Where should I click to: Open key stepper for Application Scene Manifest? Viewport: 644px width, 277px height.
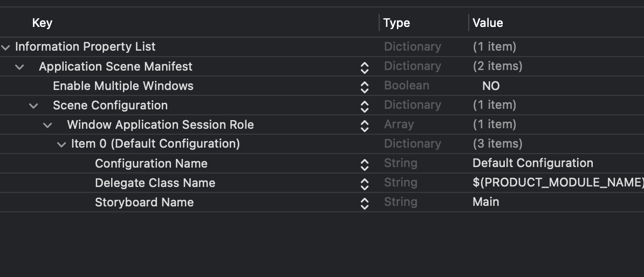click(x=365, y=67)
